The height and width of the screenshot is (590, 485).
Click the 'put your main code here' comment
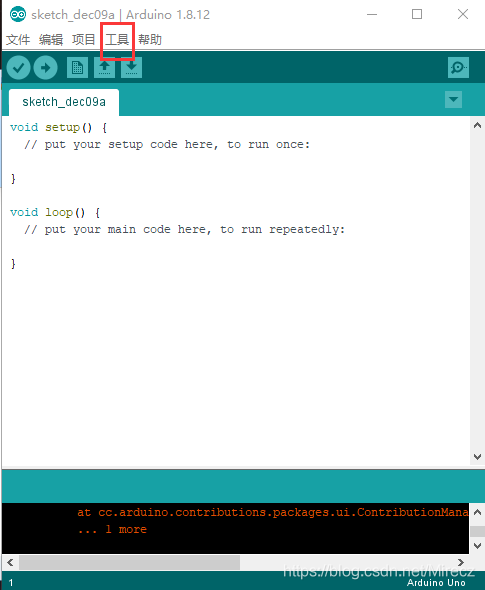tap(184, 230)
